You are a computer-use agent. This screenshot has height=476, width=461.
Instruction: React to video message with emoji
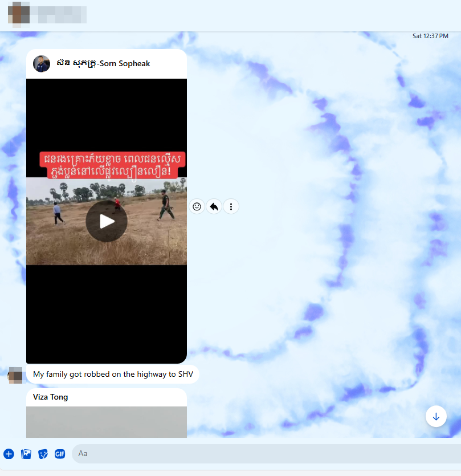197,207
